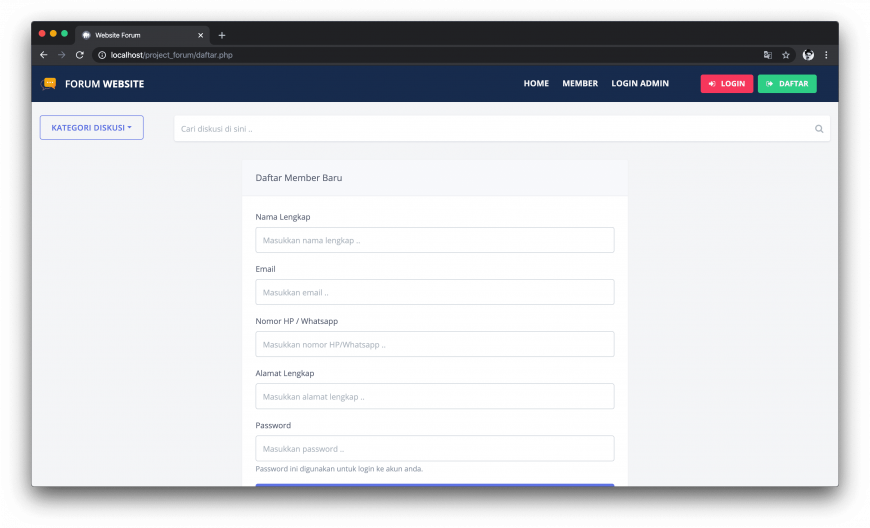Click the browser address bar URL
870x528 pixels.
(x=171, y=55)
